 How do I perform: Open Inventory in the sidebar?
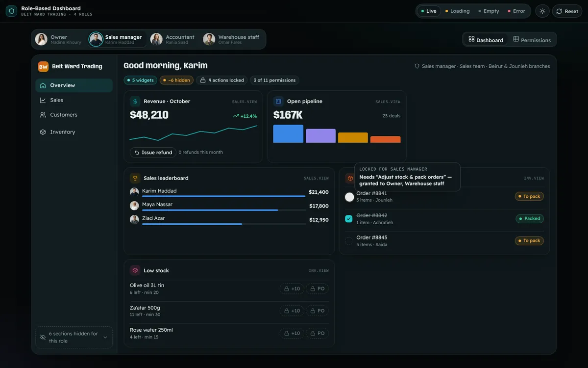(74, 132)
